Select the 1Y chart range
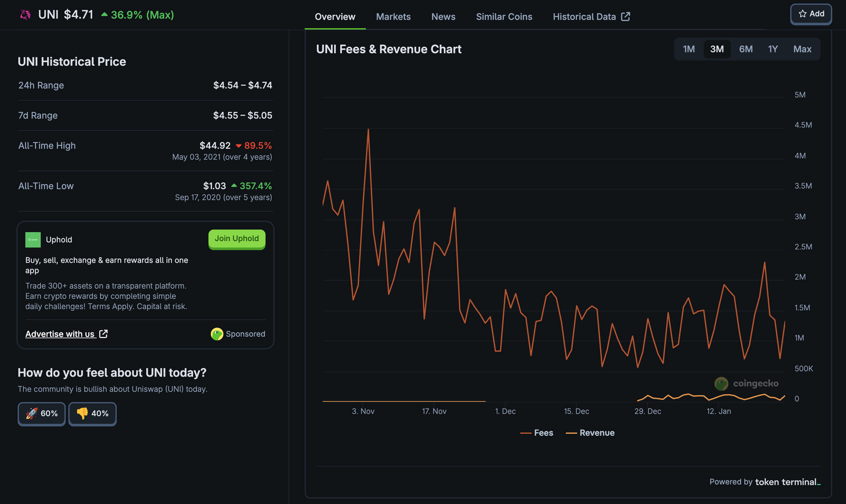The image size is (846, 504). 773,49
